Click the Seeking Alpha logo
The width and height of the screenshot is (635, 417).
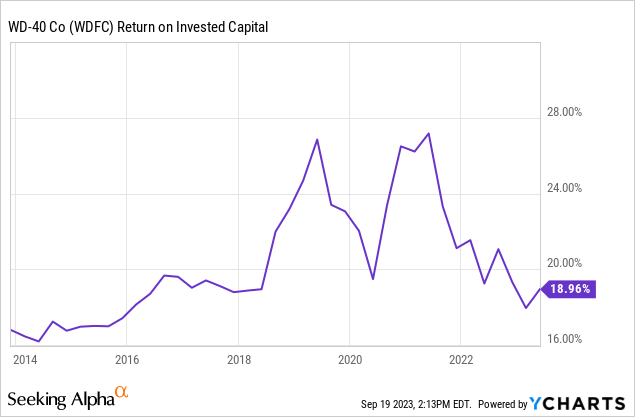pyautogui.click(x=70, y=398)
